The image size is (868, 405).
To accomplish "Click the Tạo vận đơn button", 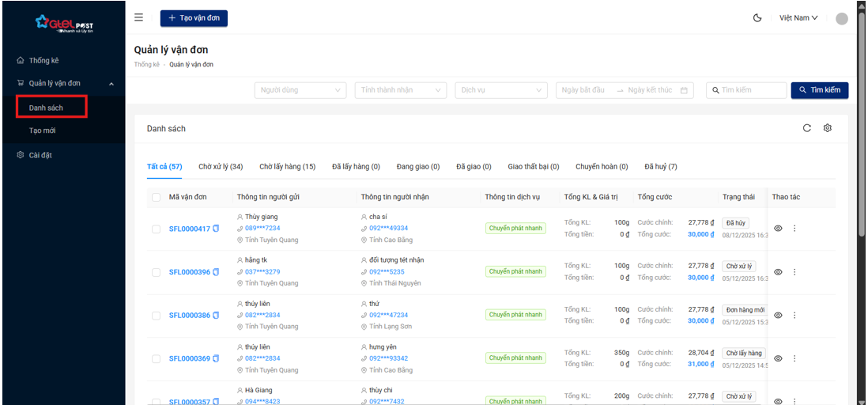I will coord(194,18).
